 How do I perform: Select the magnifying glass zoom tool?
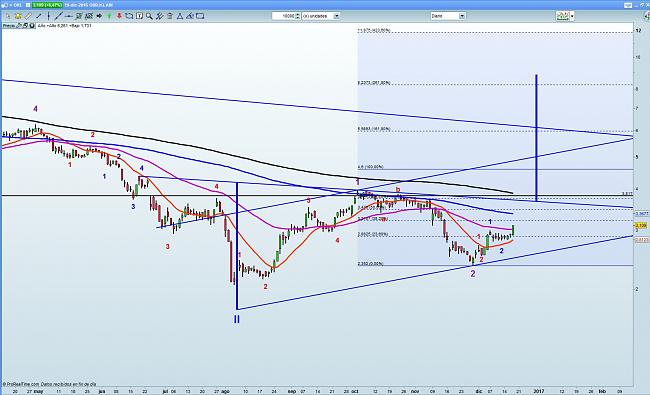click(x=149, y=16)
